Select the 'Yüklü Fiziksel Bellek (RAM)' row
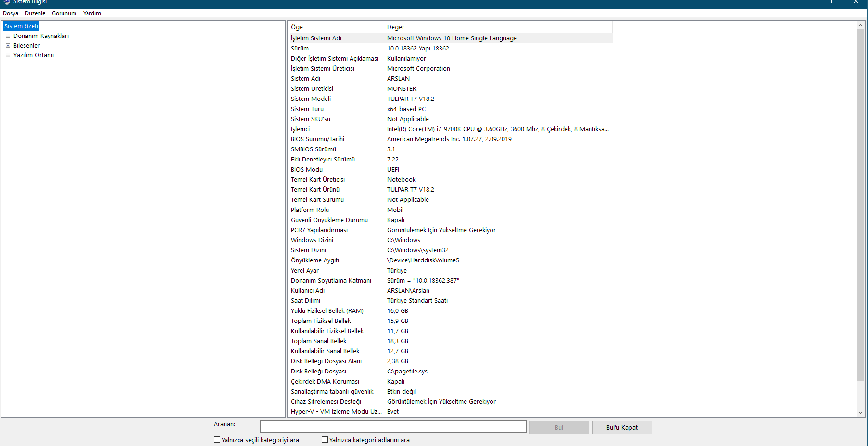This screenshot has height=446, width=868. (450, 310)
